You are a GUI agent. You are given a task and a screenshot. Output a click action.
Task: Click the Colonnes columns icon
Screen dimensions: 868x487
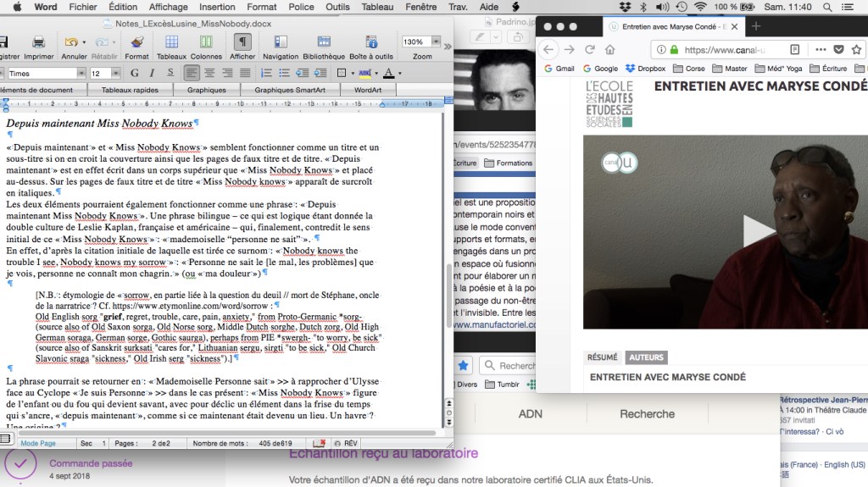[206, 42]
